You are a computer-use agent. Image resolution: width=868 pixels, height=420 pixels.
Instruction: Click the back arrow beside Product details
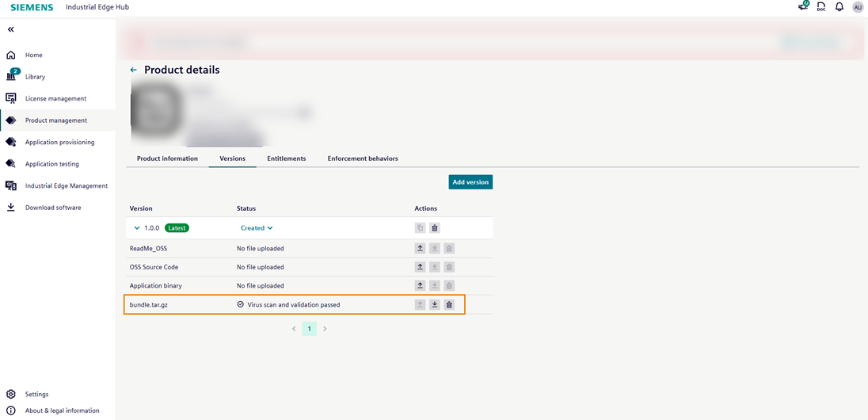pos(133,71)
